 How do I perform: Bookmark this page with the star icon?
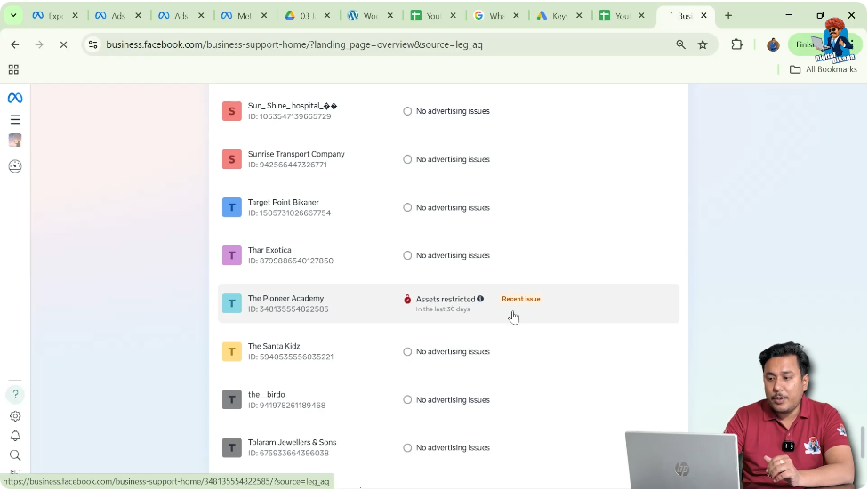[x=703, y=44]
